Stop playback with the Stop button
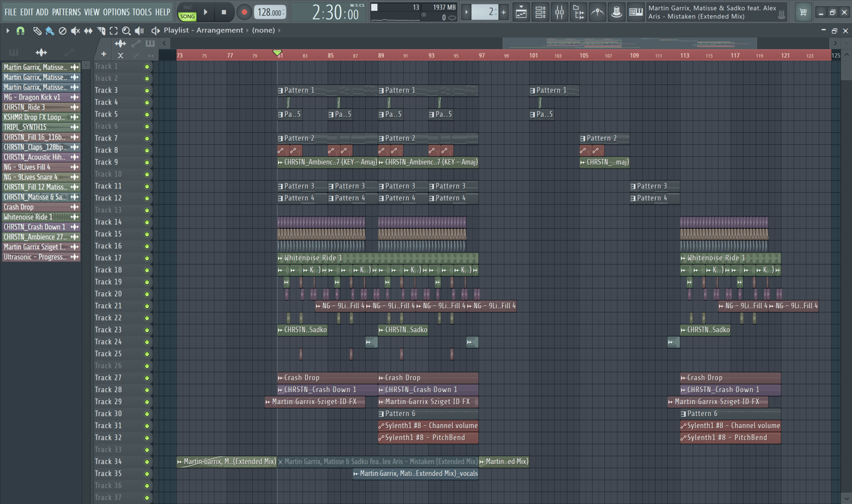 [x=224, y=12]
